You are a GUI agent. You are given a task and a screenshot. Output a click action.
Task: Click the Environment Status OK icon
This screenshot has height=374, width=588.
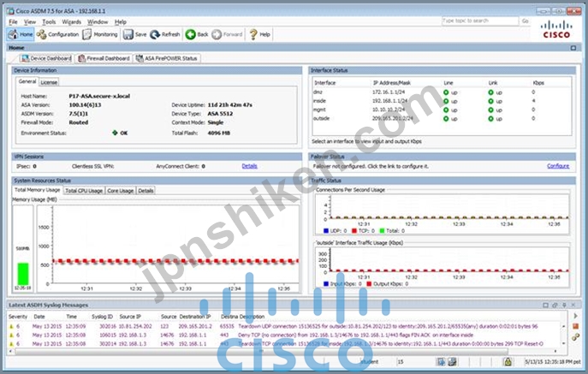coord(116,133)
